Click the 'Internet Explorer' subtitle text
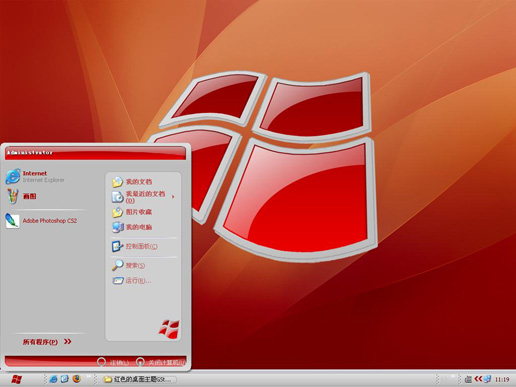The height and width of the screenshot is (387, 516). point(44,180)
